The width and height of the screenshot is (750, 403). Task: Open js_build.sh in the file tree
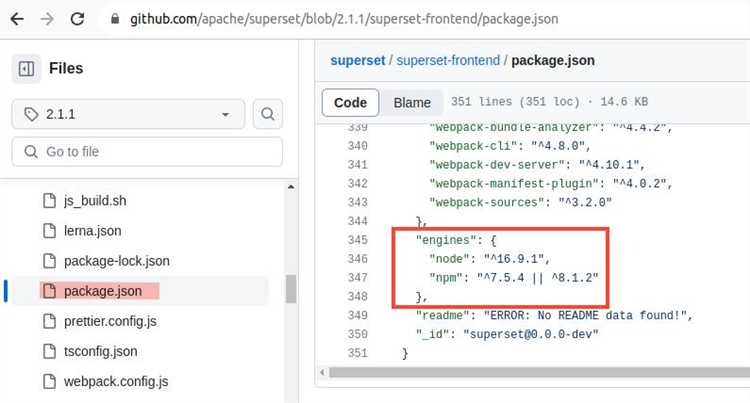[x=95, y=201]
